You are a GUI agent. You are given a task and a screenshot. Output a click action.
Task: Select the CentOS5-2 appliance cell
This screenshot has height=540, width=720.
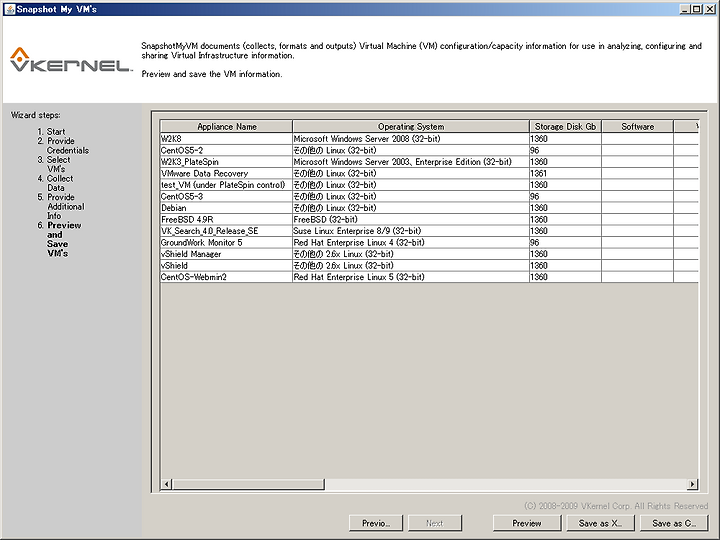[x=226, y=150]
